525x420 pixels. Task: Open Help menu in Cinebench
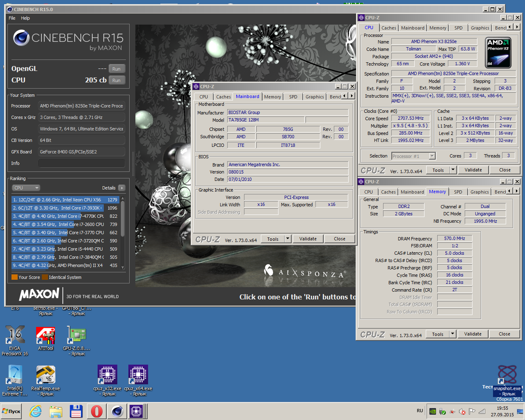25,18
